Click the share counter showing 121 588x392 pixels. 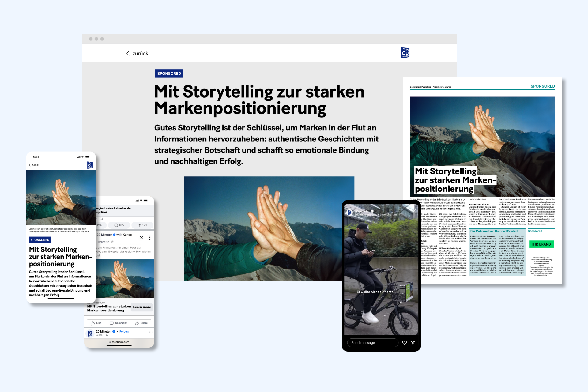click(142, 225)
